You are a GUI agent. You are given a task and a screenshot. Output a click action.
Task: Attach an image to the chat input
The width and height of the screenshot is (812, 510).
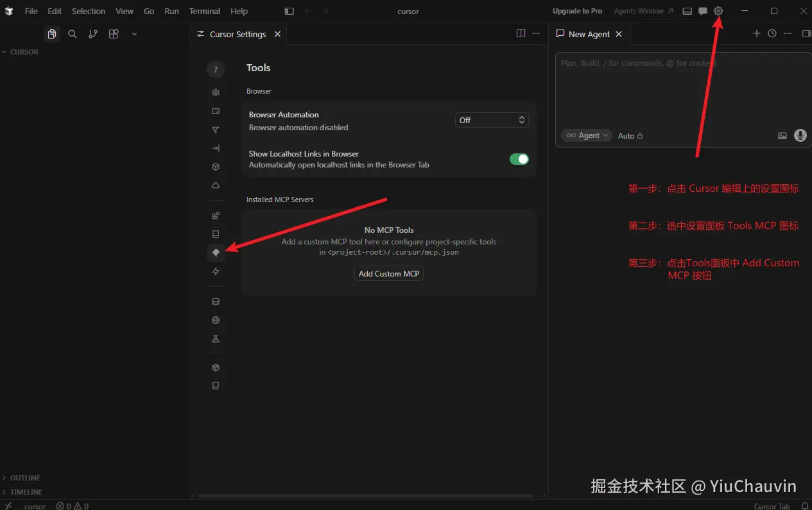782,135
